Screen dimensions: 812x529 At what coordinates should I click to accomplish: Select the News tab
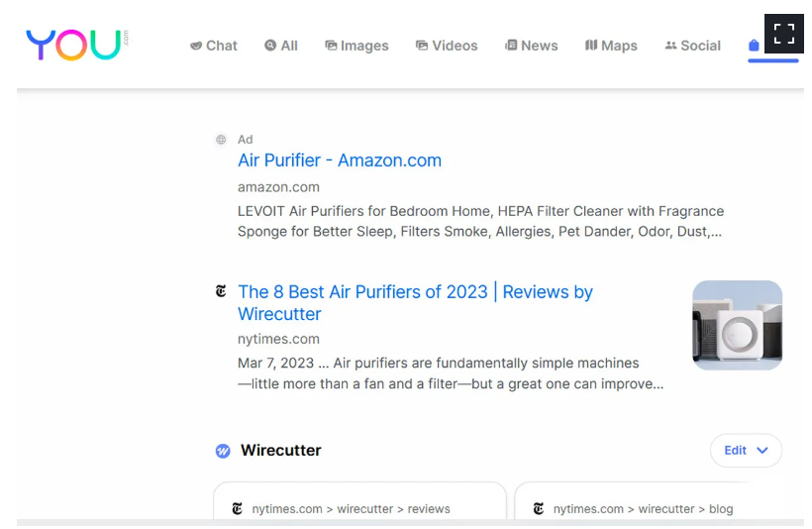tap(532, 46)
